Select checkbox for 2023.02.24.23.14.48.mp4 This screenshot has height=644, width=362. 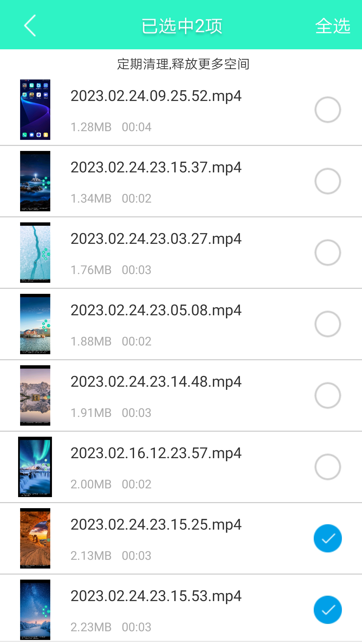[328, 395]
